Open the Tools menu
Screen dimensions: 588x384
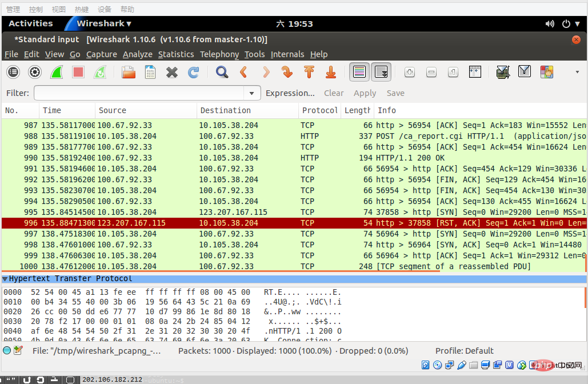coord(255,54)
